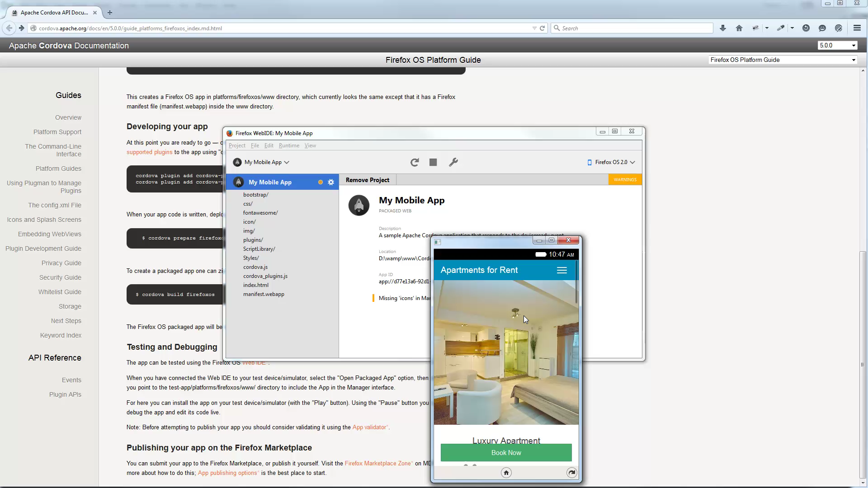Screen dimensions: 868x488
Task: Open the Firefox OS Platform Guide page selector
Action: pyautogui.click(x=783, y=60)
